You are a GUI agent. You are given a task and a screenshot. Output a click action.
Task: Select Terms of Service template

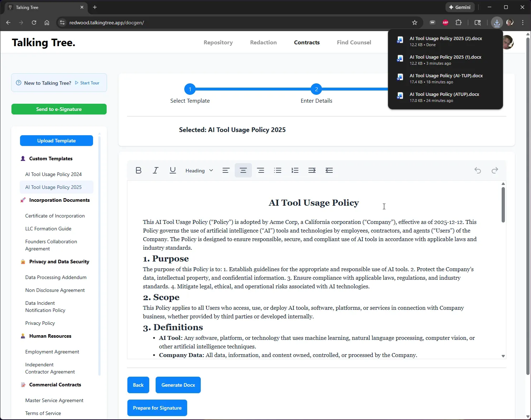click(43, 413)
